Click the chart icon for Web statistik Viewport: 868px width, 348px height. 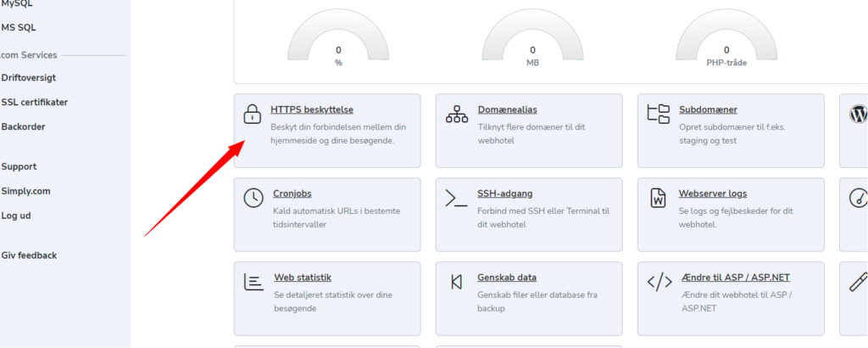click(254, 282)
